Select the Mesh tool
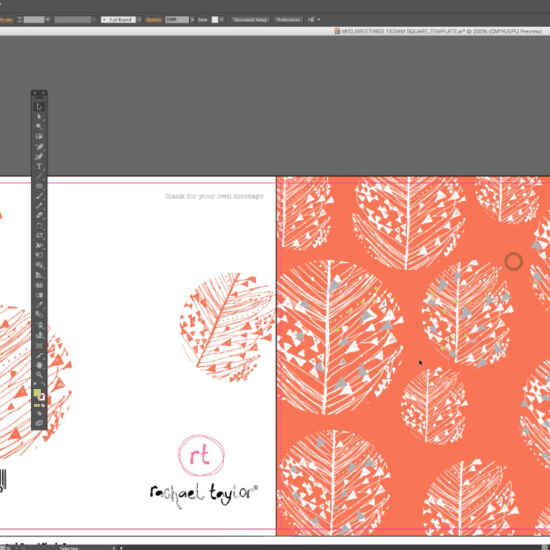The width and height of the screenshot is (550, 550). pyautogui.click(x=39, y=285)
